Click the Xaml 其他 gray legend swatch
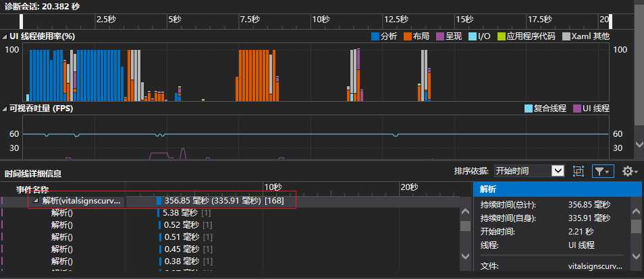644x279 pixels. click(566, 36)
